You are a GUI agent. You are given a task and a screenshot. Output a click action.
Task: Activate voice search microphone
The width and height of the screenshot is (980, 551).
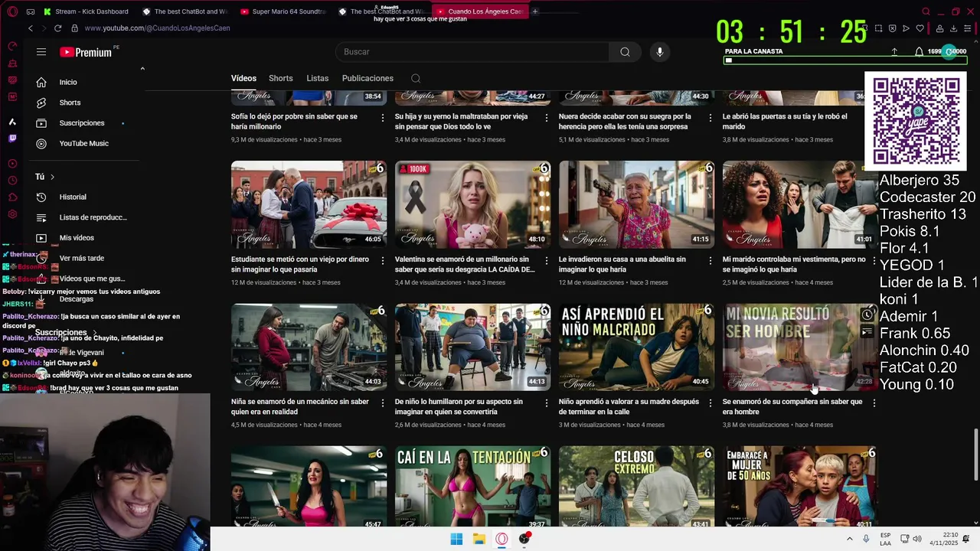coord(660,52)
